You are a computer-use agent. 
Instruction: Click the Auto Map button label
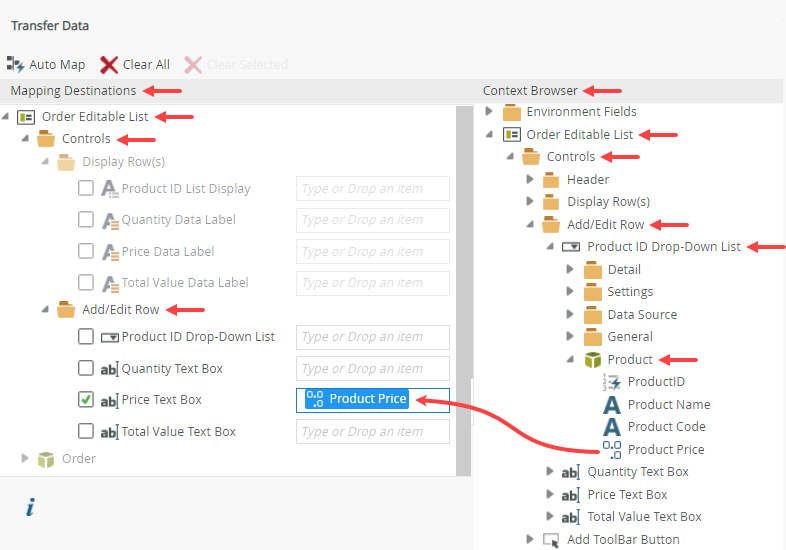pyautogui.click(x=57, y=64)
